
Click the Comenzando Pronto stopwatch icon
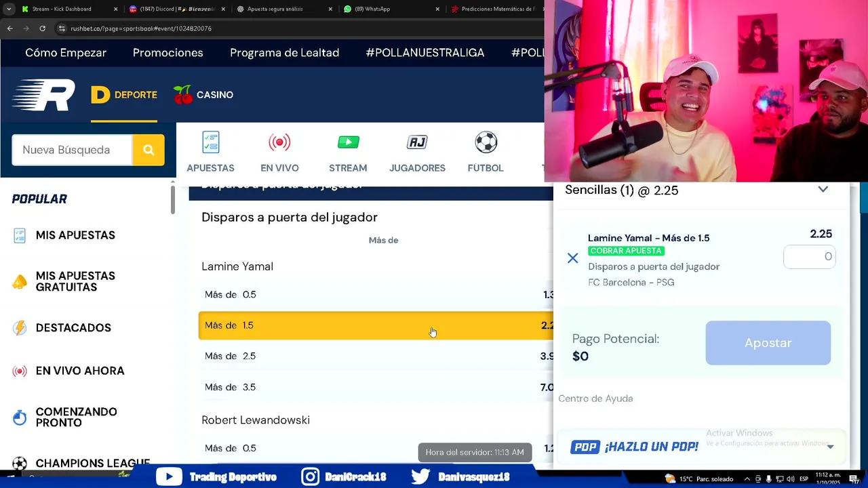pyautogui.click(x=20, y=417)
